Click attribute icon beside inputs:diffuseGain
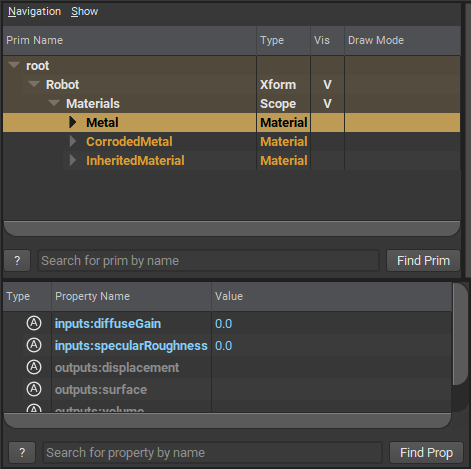The width and height of the screenshot is (471, 469). pos(34,323)
